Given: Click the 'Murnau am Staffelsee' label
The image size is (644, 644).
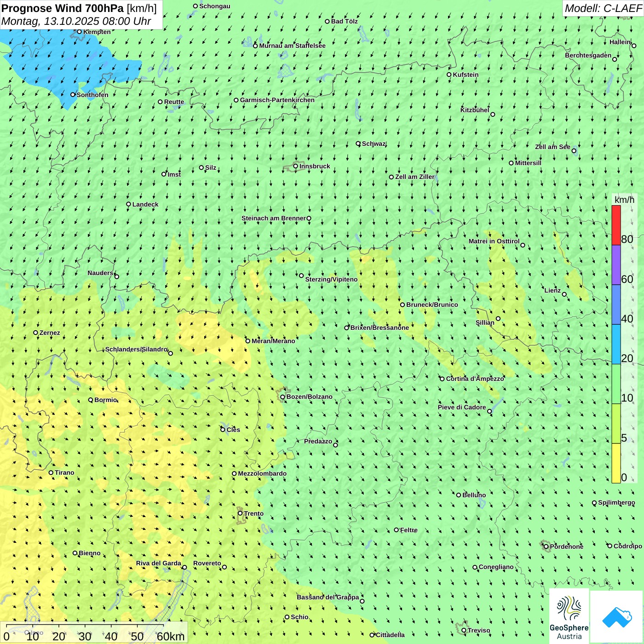Looking at the screenshot, I should coord(292,46).
